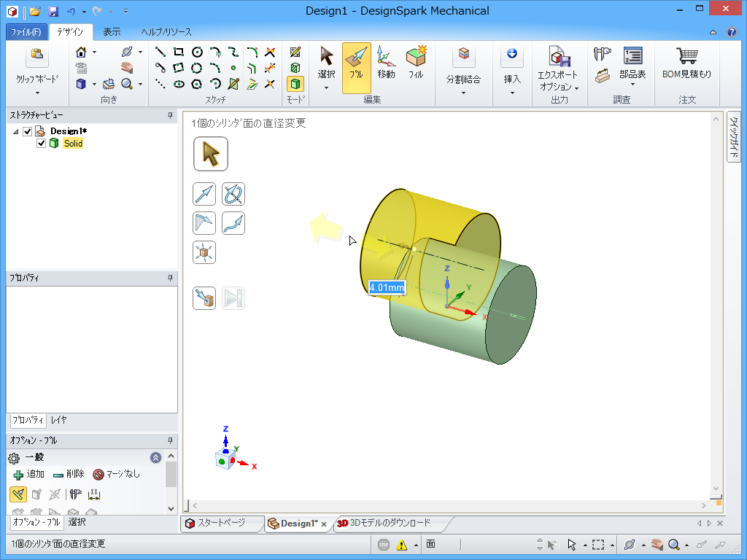747x560 pixels.
Task: Select the Rectangle sketch tool
Action: click(178, 52)
